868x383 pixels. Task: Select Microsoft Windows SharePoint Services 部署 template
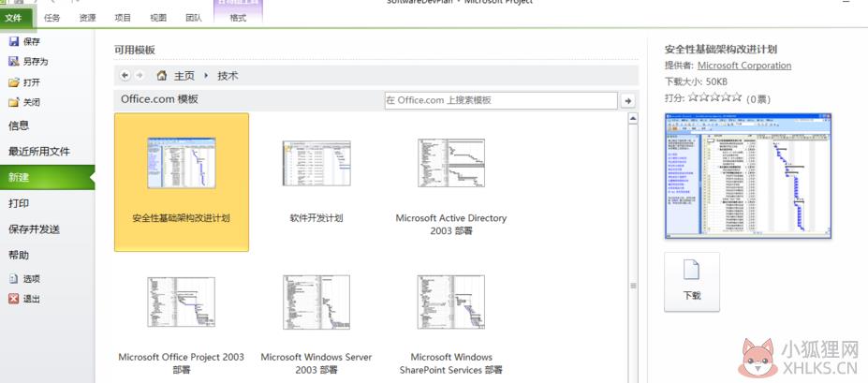coord(451,323)
